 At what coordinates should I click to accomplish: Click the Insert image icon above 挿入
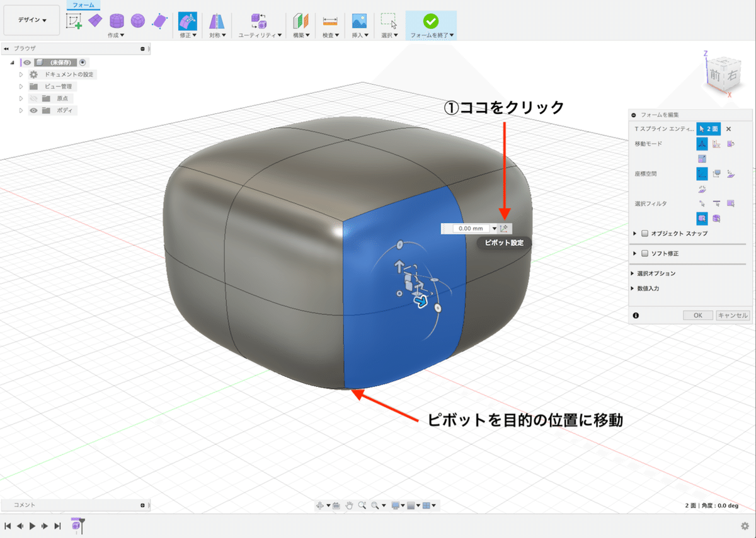(x=360, y=21)
